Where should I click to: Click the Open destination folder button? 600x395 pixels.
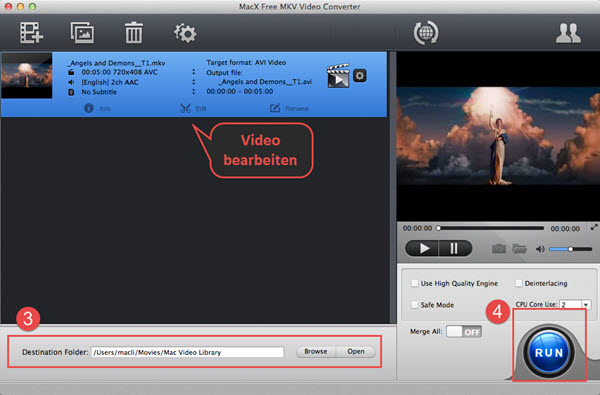click(356, 351)
